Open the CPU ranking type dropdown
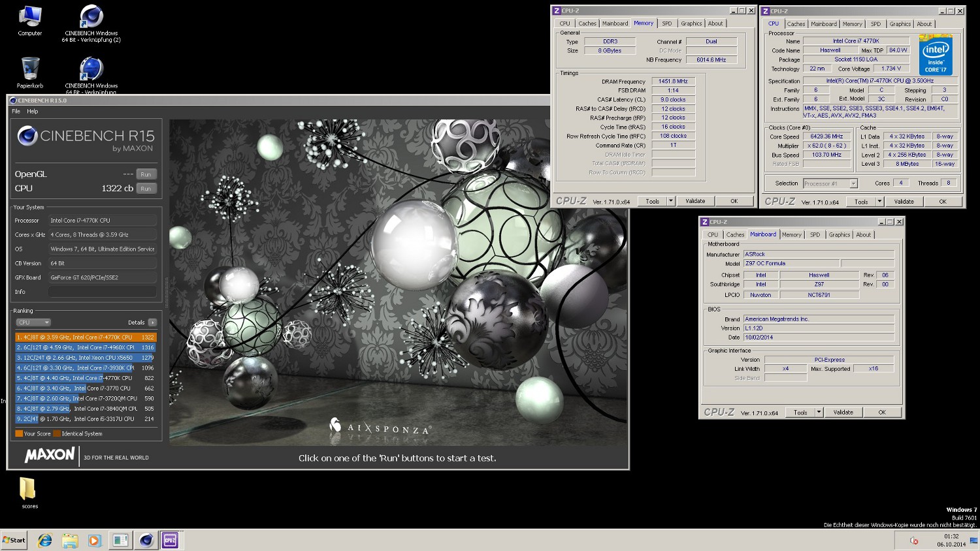Viewport: 980px width, 551px height. pos(33,323)
